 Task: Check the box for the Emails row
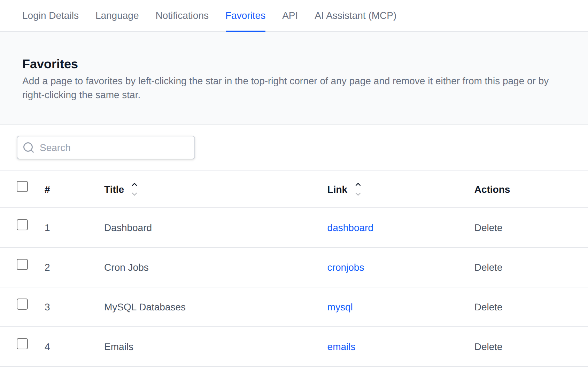pyautogui.click(x=22, y=344)
